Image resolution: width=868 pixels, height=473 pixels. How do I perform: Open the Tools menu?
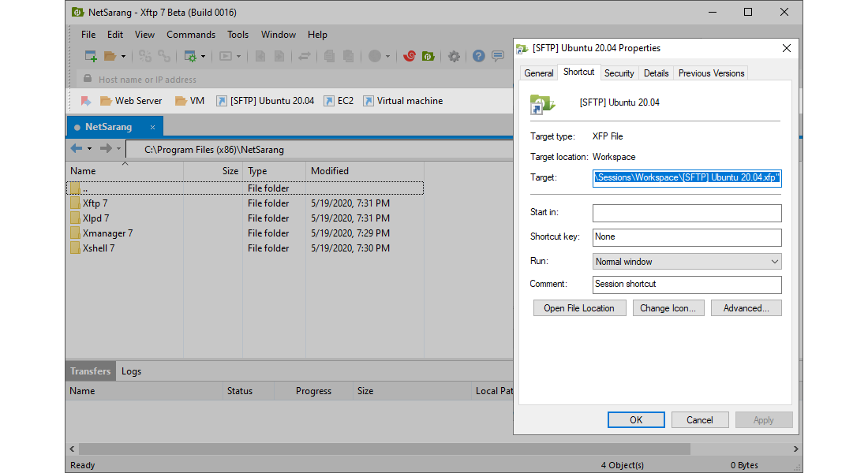point(238,35)
